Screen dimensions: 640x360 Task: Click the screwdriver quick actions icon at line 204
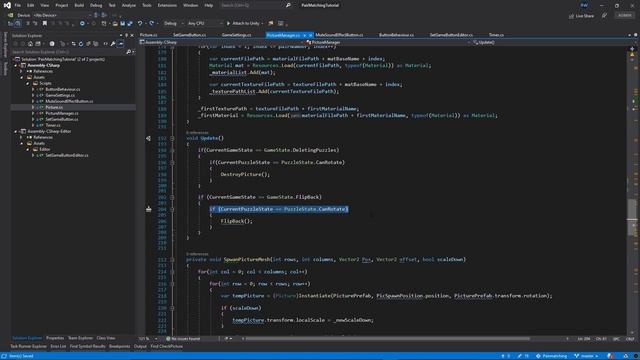click(x=149, y=209)
